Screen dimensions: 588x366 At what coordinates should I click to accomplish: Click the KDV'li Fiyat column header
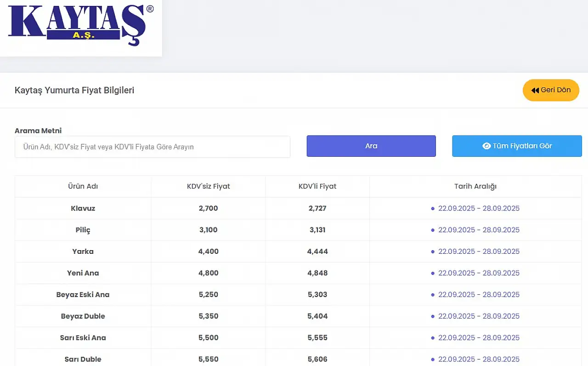click(x=317, y=186)
